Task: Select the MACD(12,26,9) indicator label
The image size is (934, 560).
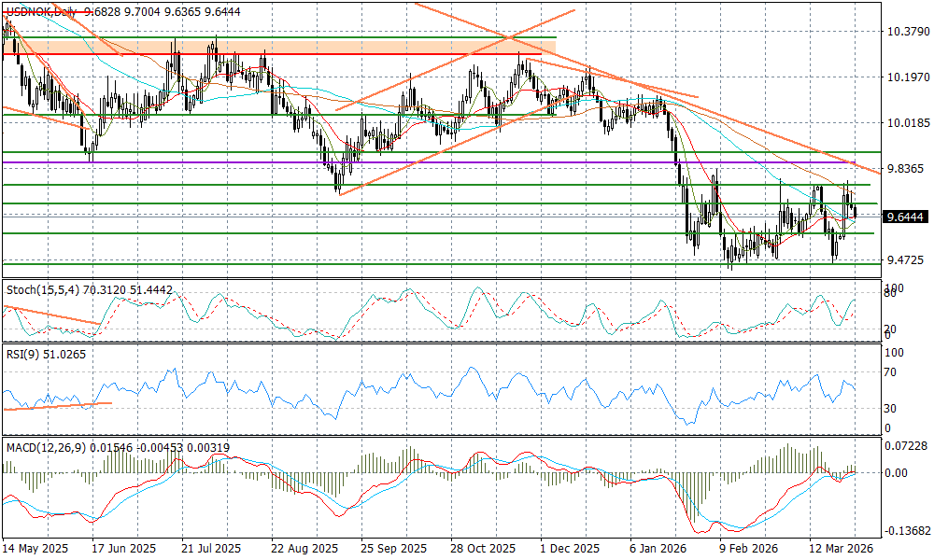Action: (45, 449)
